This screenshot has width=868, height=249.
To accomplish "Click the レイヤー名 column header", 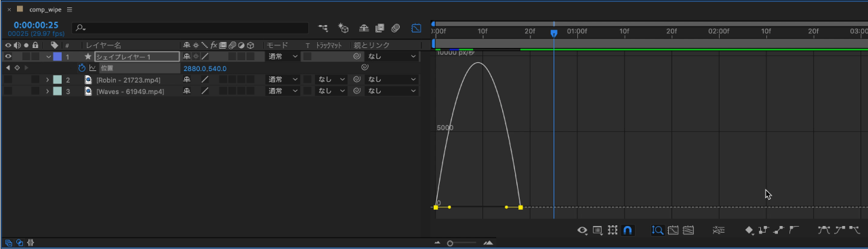I will coord(103,45).
